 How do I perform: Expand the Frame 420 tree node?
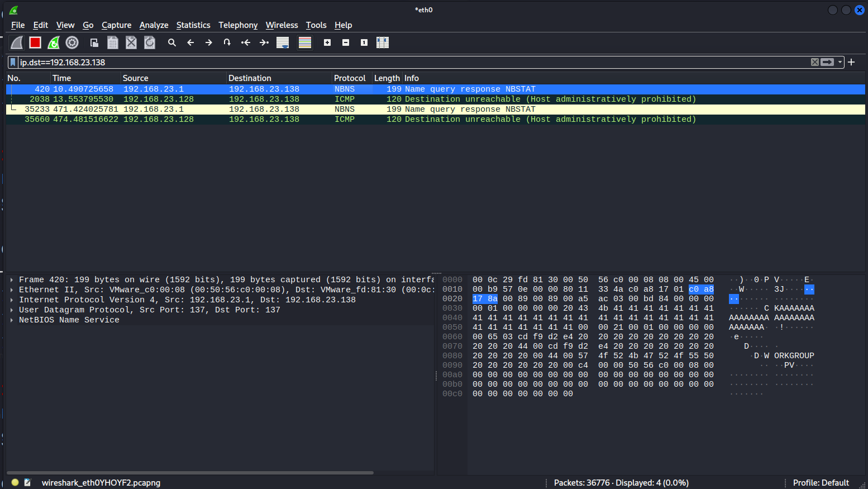(11, 279)
